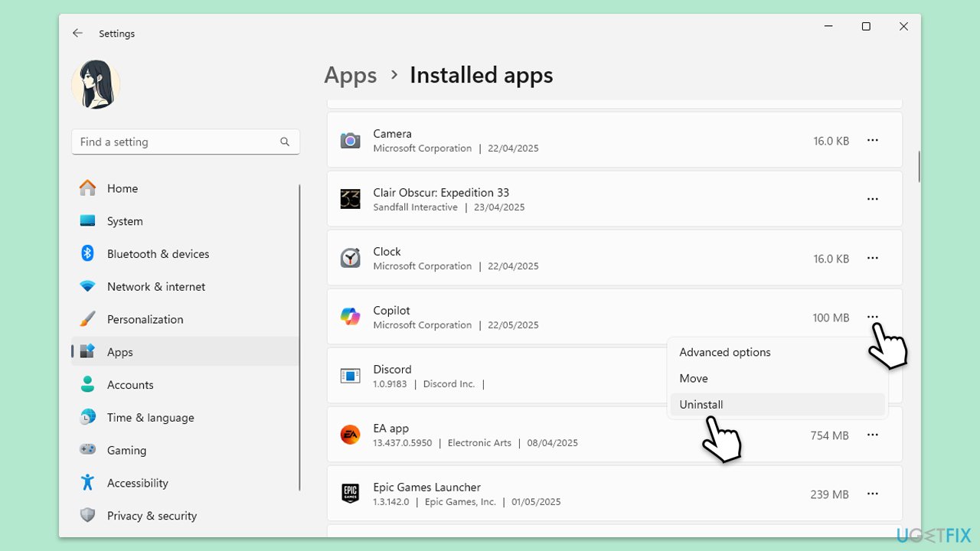Click the Clair Obscur: Expedition 33 icon

(351, 199)
